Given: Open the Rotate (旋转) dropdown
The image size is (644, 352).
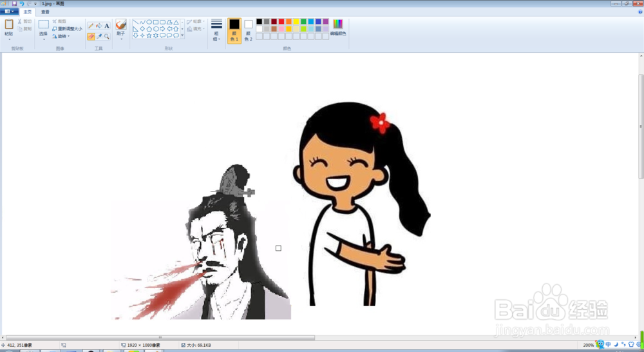Looking at the screenshot, I should click(x=61, y=36).
